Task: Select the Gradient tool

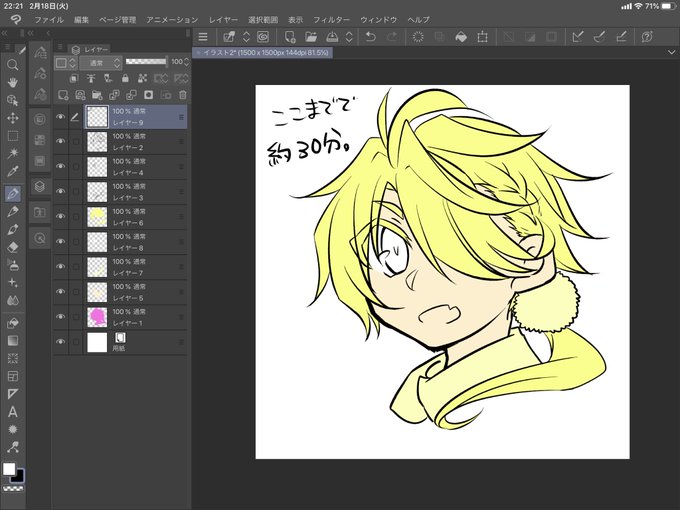Action: [13, 340]
